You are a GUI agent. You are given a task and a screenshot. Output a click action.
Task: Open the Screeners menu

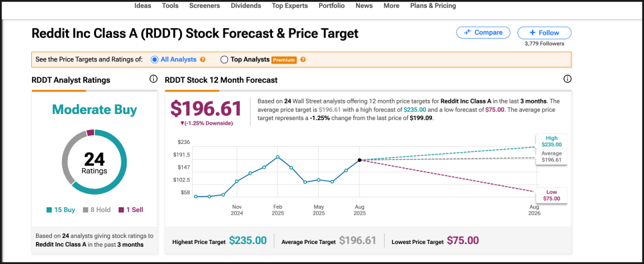[x=205, y=6]
